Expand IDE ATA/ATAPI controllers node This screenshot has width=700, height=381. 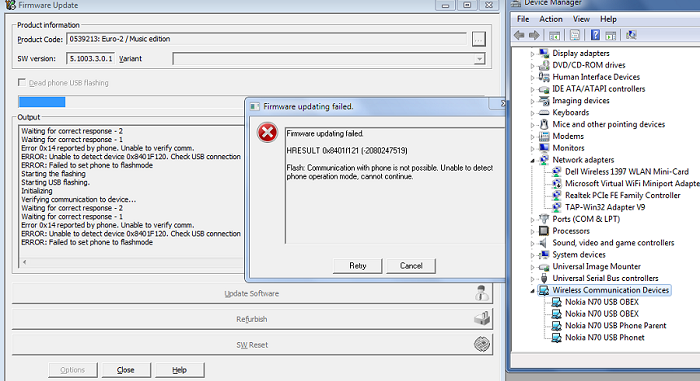click(x=532, y=89)
